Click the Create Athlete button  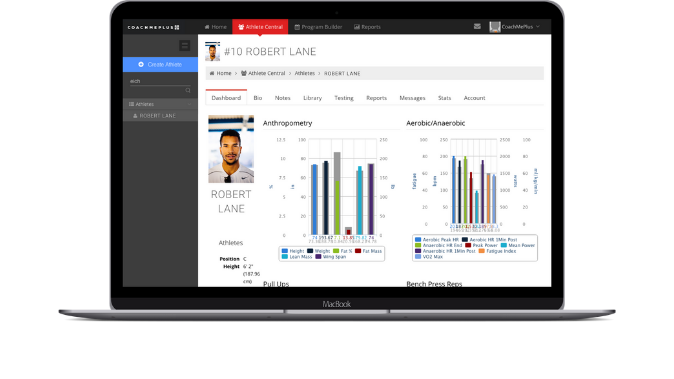160,64
